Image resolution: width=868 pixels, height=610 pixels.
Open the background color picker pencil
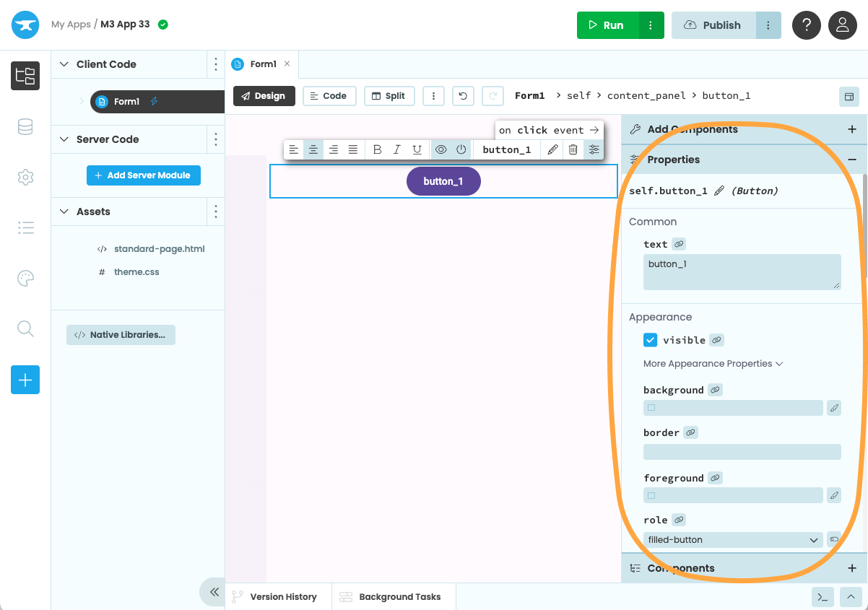(x=834, y=409)
